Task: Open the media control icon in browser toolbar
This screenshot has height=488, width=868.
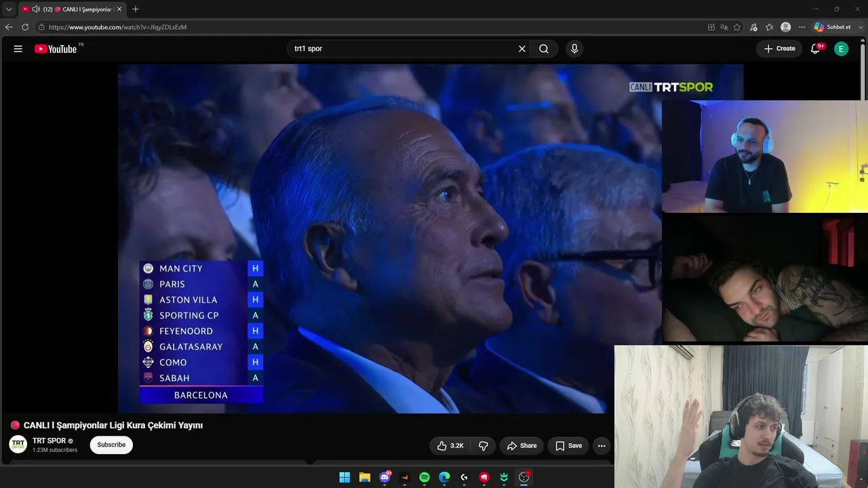Action: click(x=753, y=27)
